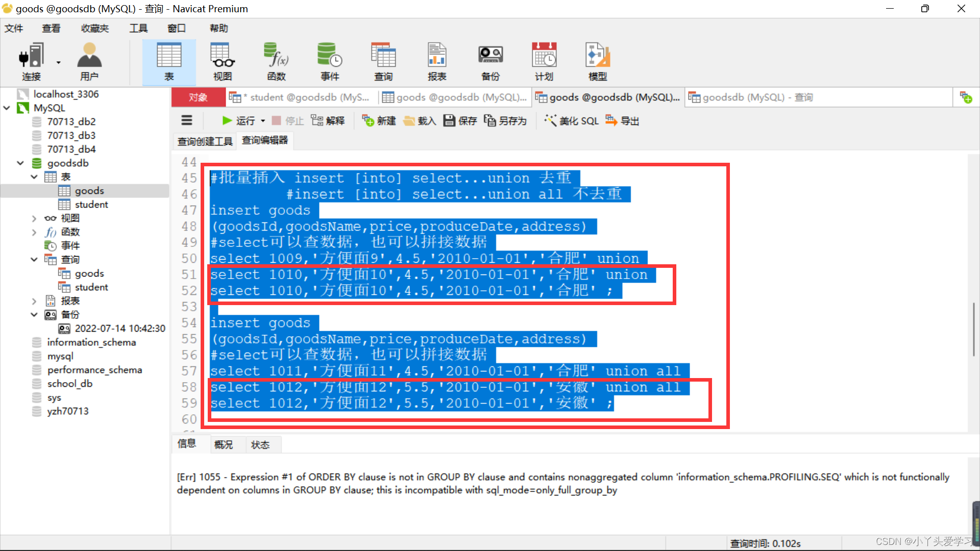The height and width of the screenshot is (551, 980).
Task: Select the 表 (Table) toolbar icon
Action: (169, 62)
